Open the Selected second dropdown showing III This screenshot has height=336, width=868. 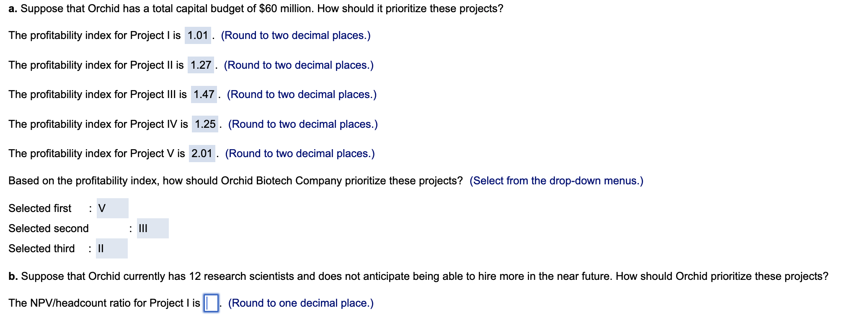152,228
